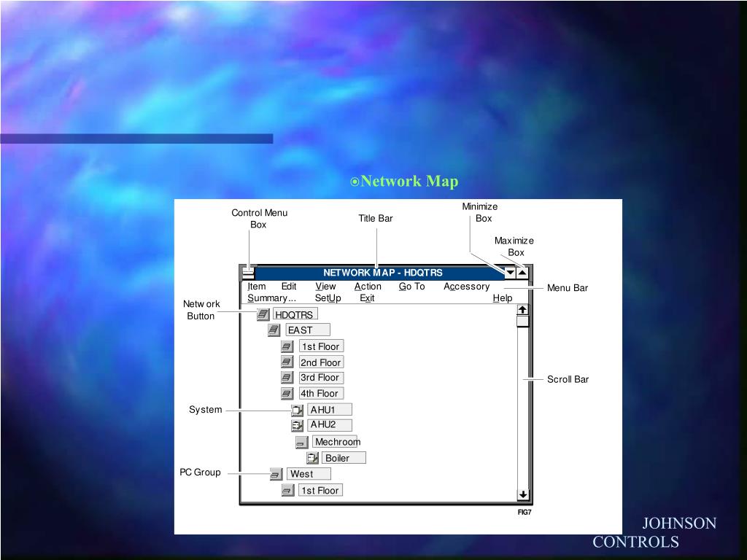The width and height of the screenshot is (747, 560).
Task: Open the Item menu
Action: point(255,286)
